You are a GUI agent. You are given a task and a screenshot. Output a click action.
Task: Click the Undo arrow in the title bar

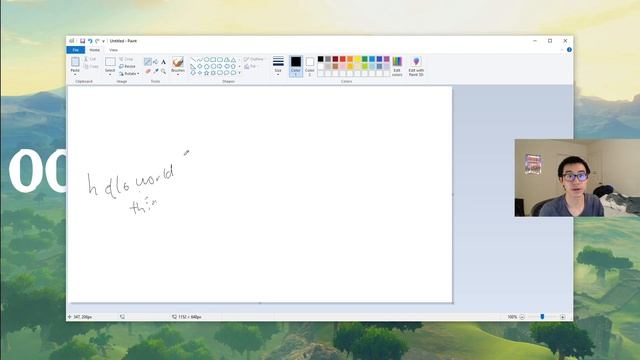[90, 41]
